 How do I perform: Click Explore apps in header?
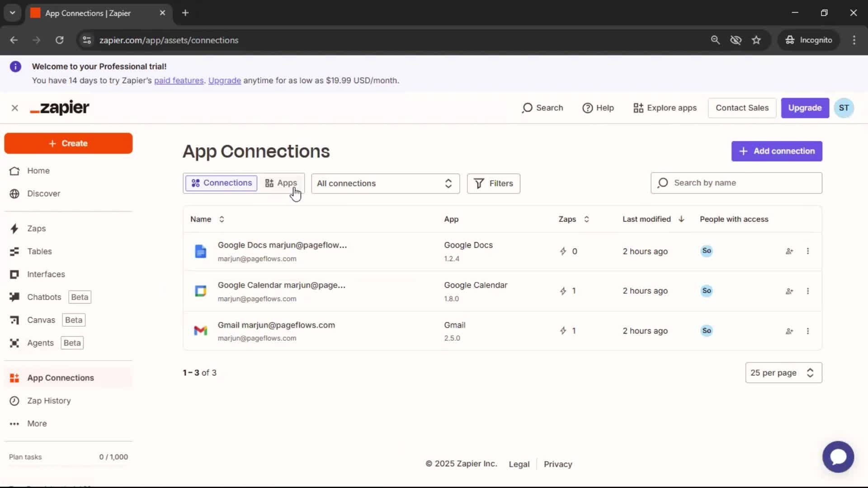(x=665, y=108)
